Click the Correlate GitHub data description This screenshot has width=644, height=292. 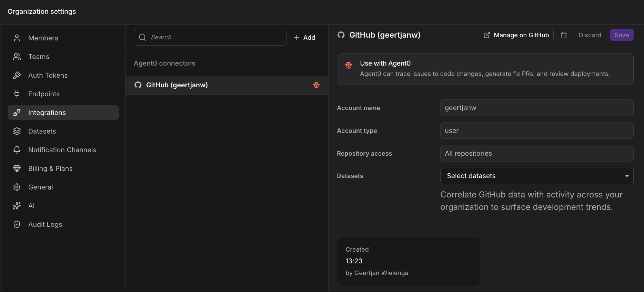click(531, 201)
